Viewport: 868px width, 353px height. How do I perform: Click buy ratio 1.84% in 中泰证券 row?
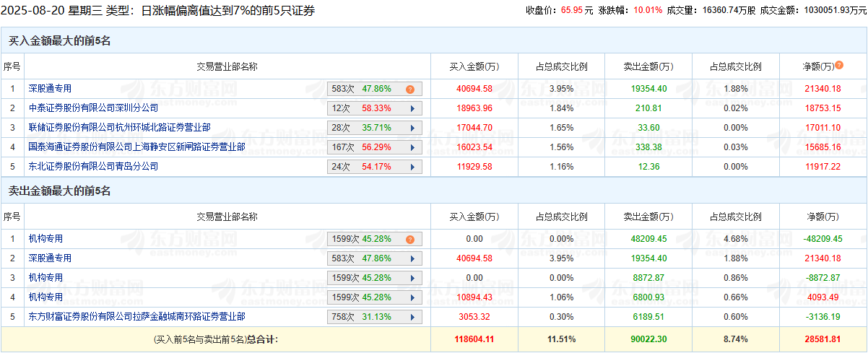pos(561,108)
